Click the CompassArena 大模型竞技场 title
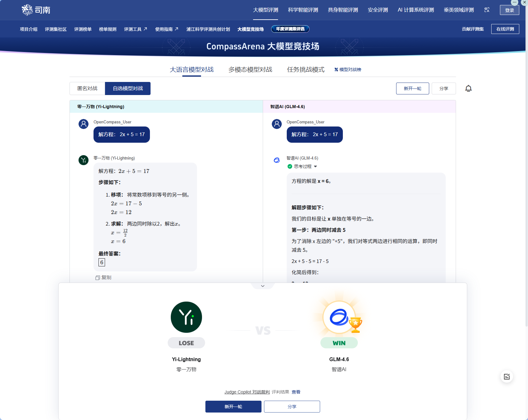This screenshot has height=420, width=528. (x=263, y=46)
